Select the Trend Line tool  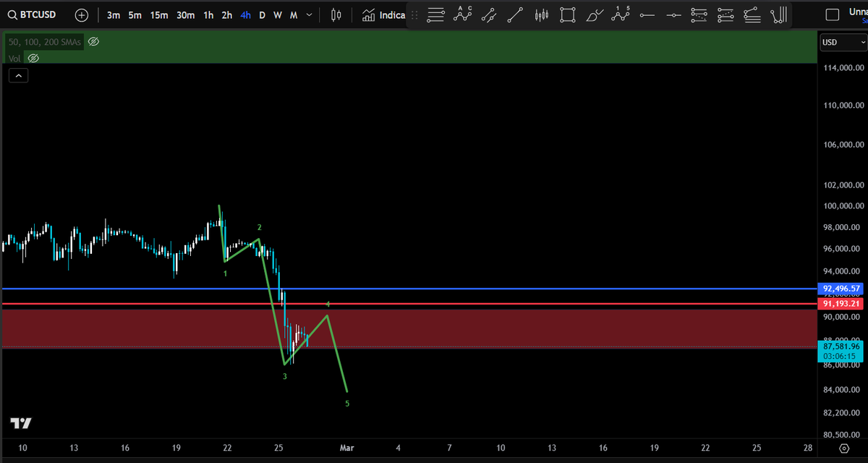click(515, 14)
